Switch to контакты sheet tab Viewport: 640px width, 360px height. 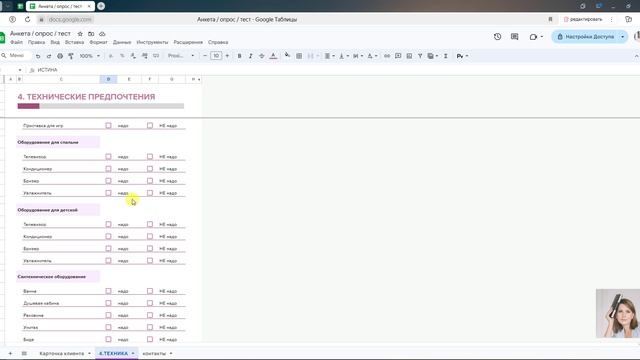point(154,353)
